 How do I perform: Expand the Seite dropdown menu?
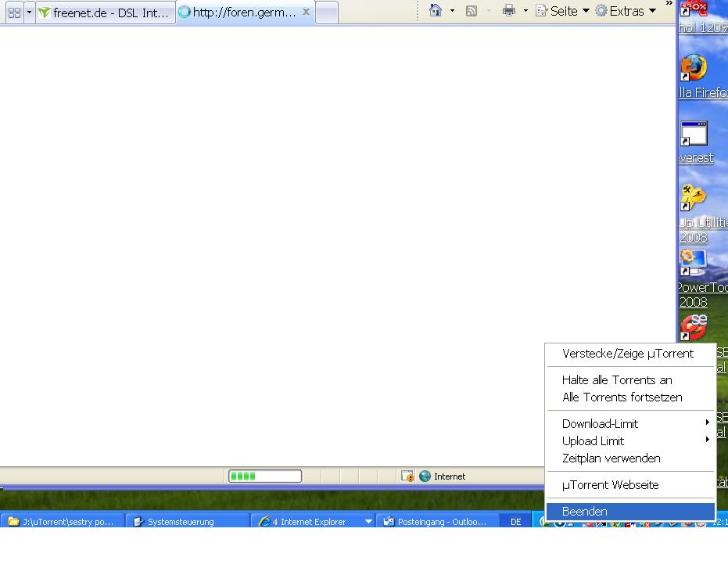563,11
